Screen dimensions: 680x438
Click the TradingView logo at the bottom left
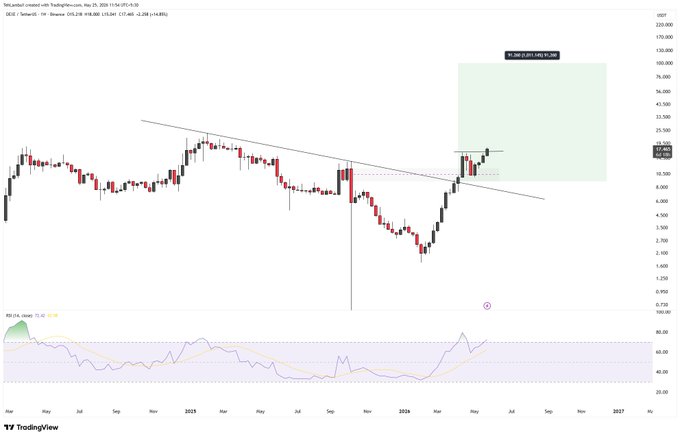(31, 427)
